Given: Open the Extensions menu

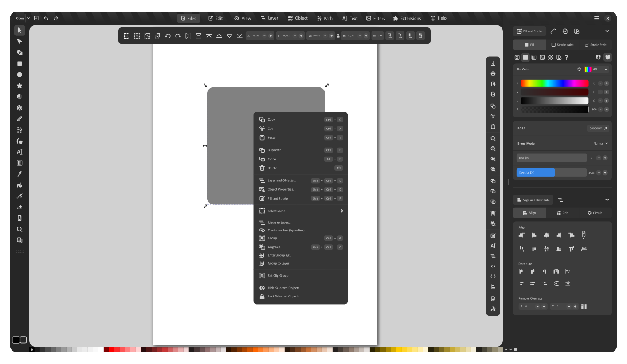Looking at the screenshot, I should point(407,18).
